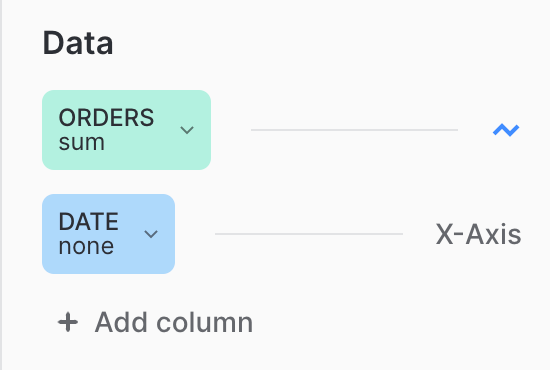550x370 pixels.
Task: Click the sum aggregation text under ORDERS
Action: point(81,143)
